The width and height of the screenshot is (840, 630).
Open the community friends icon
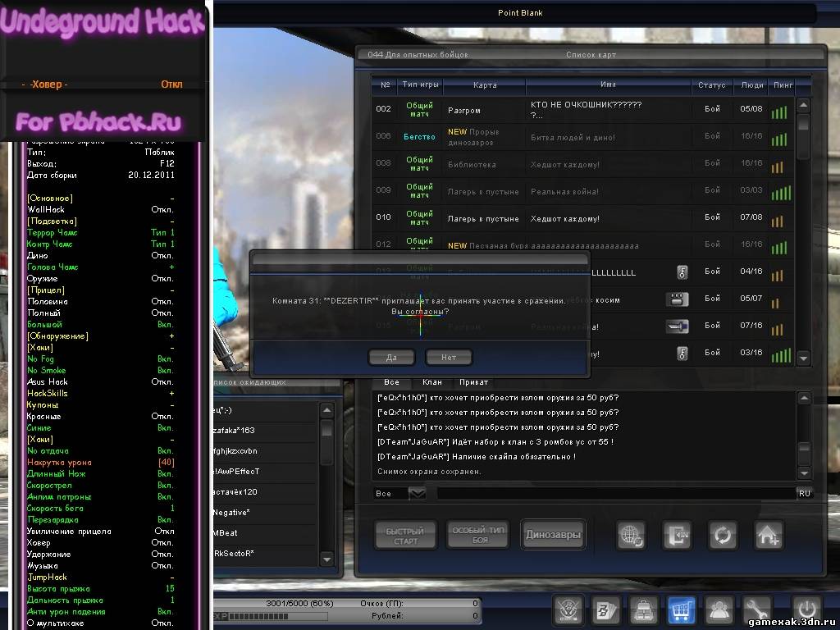pos(720,609)
